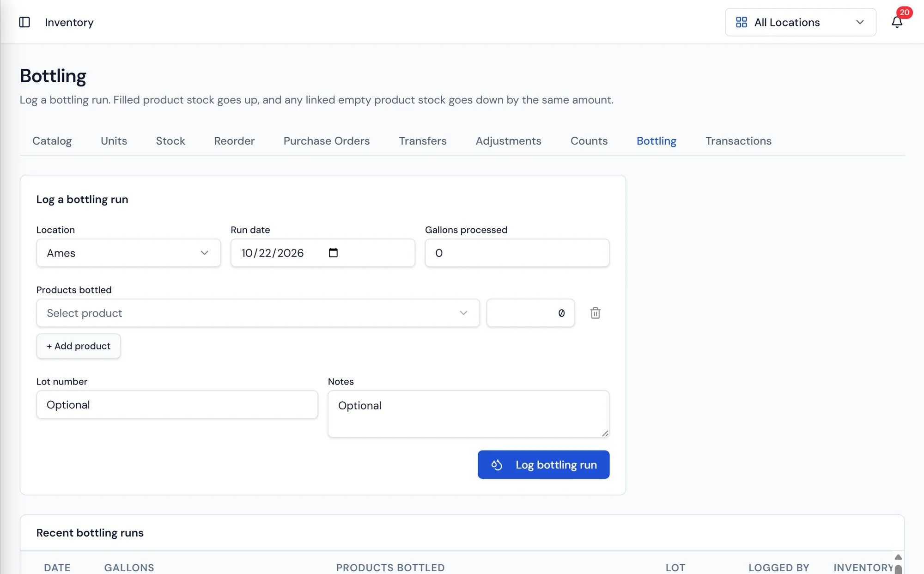The width and height of the screenshot is (924, 574).
Task: Click the LOGGED BY column header
Action: (778, 568)
